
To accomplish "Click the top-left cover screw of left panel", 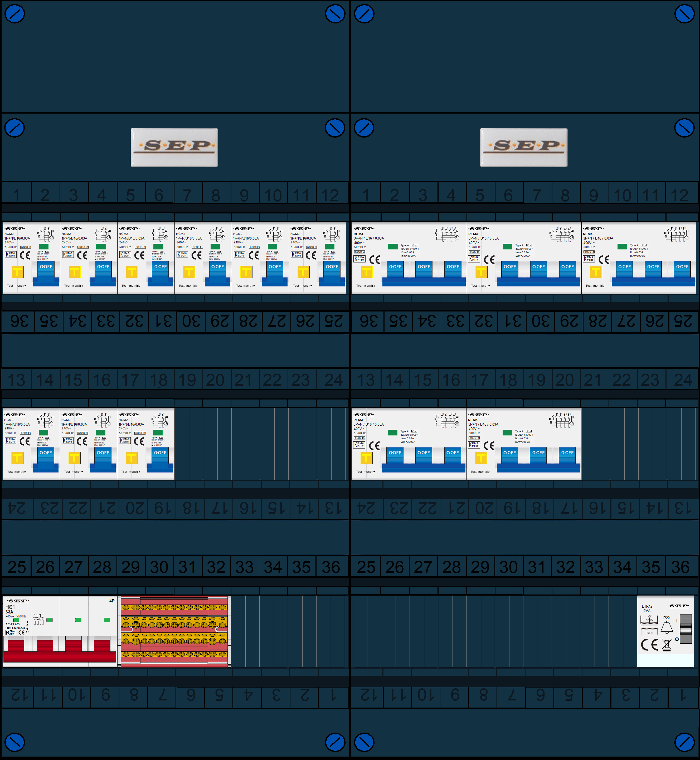I will (15, 14).
